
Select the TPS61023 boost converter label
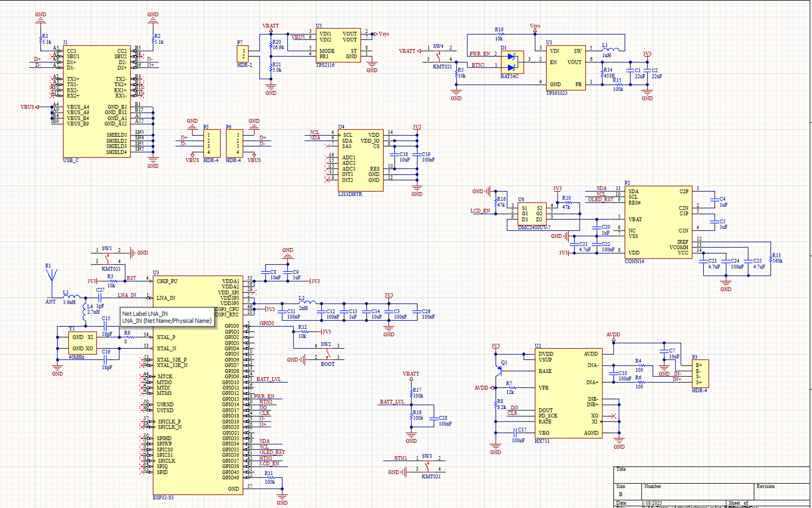coord(556,93)
